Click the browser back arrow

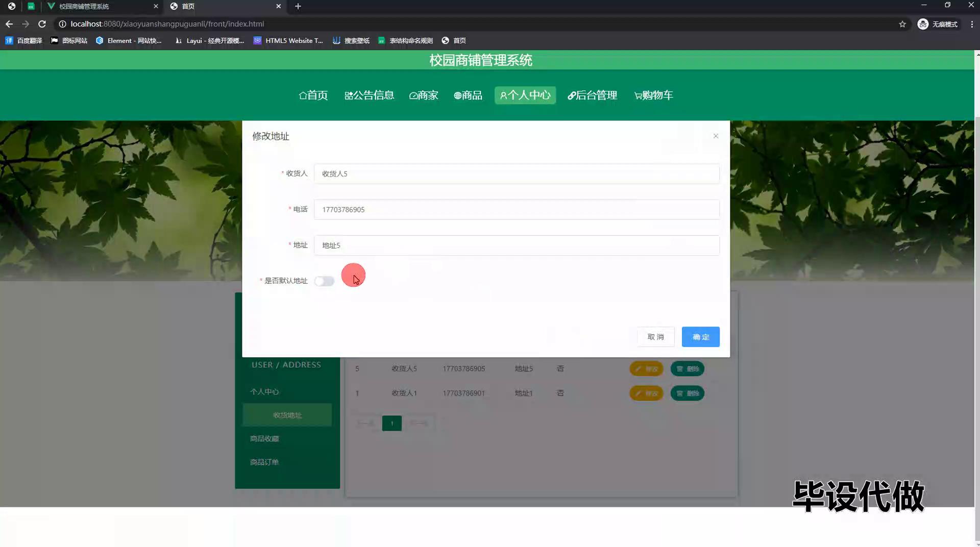[x=9, y=24]
